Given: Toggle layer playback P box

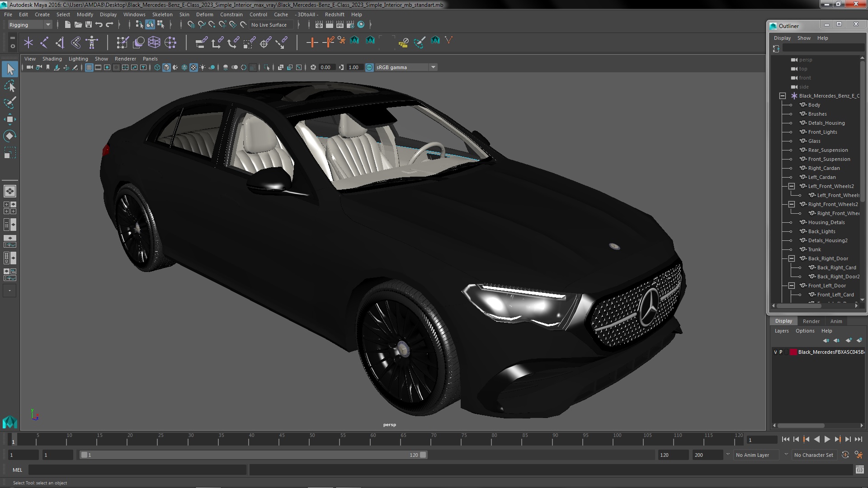Looking at the screenshot, I should [x=781, y=352].
